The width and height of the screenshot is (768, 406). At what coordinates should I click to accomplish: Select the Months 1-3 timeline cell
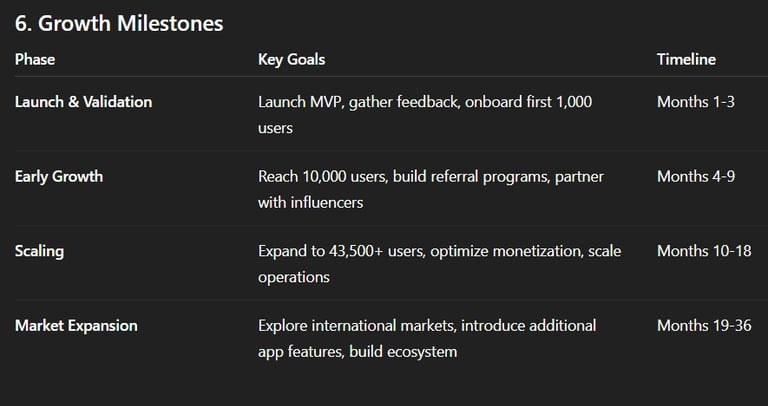tap(696, 102)
